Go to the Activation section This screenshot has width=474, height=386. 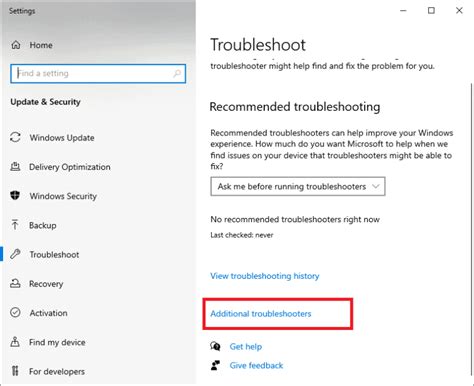pos(49,313)
